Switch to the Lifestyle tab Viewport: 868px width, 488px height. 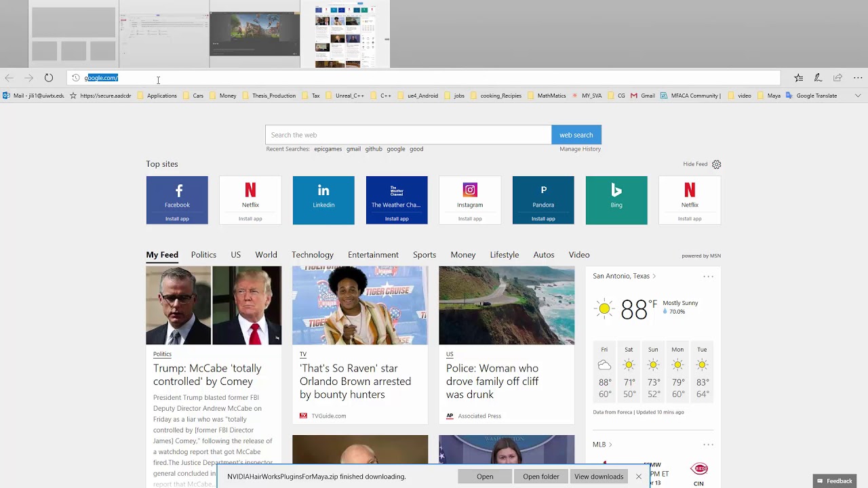pyautogui.click(x=505, y=255)
